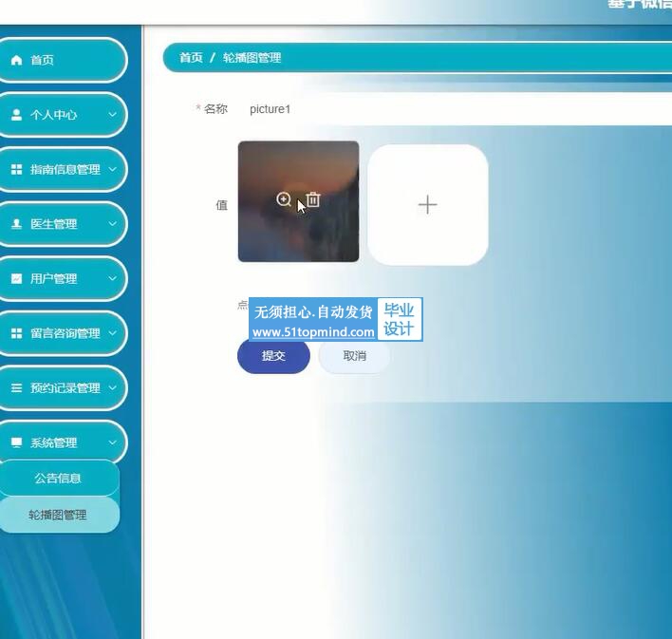Click the monitor icon beside 系统管理
This screenshot has width=672, height=639.
click(16, 442)
